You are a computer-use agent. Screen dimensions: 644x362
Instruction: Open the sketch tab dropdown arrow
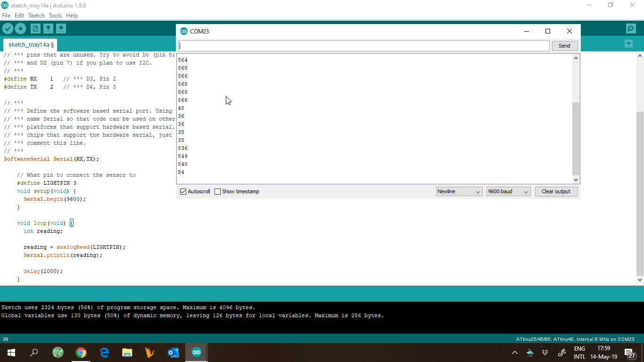pyautogui.click(x=628, y=44)
